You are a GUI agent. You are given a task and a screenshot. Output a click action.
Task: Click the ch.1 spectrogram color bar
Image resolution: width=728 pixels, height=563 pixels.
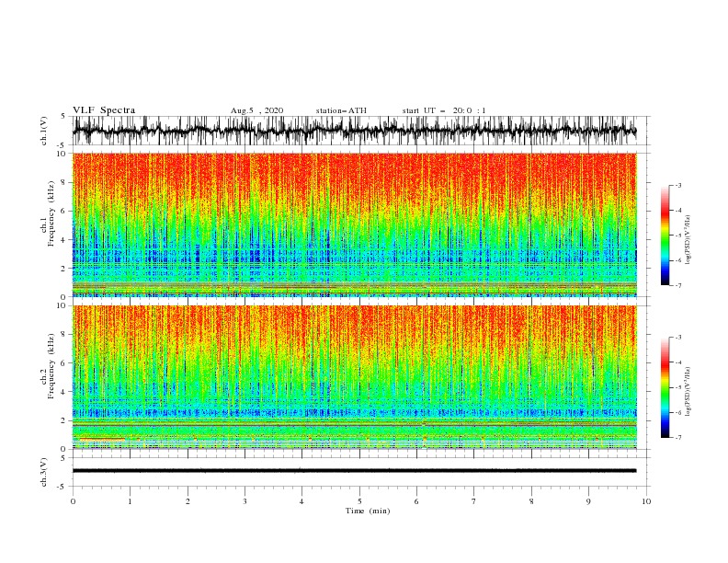[x=665, y=236]
